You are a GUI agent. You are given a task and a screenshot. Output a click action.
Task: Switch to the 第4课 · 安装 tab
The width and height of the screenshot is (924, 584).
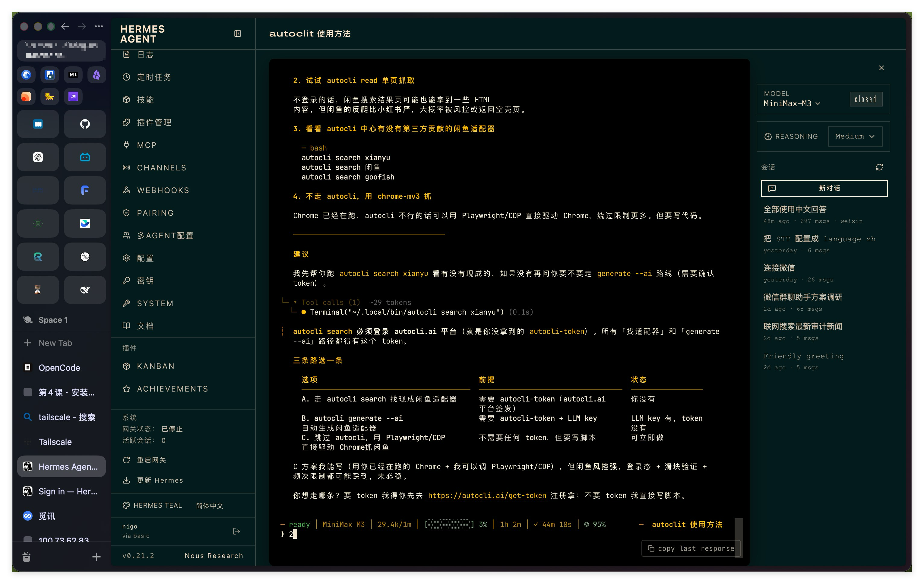tap(62, 392)
